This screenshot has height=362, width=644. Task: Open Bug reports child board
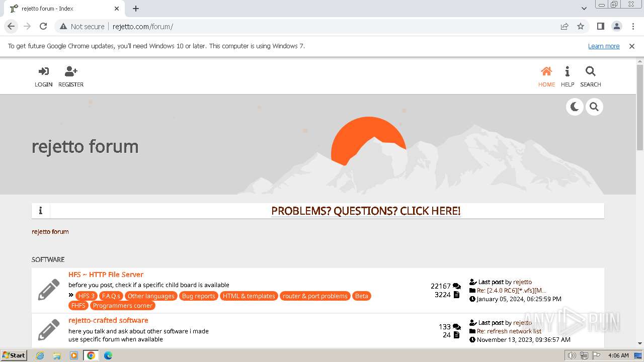point(198,296)
